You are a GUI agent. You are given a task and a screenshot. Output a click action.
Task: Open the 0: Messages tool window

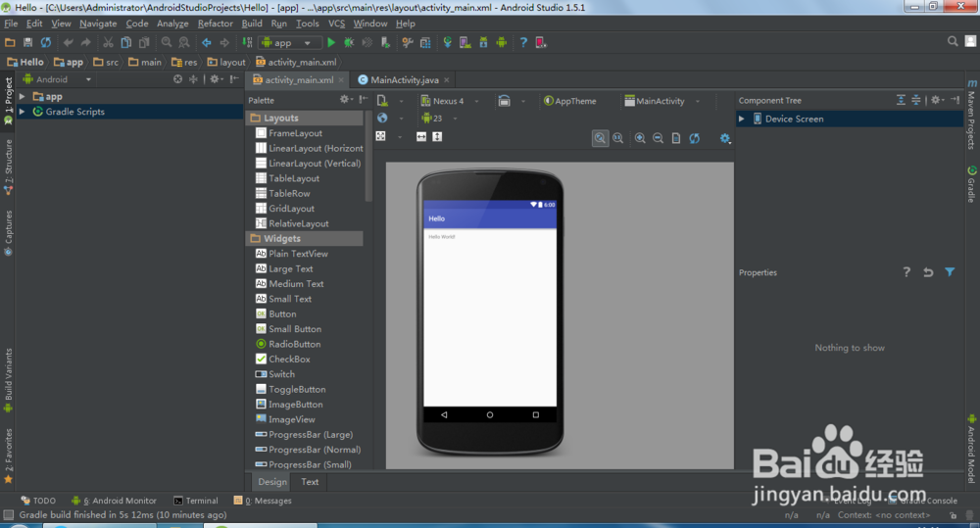(263, 501)
